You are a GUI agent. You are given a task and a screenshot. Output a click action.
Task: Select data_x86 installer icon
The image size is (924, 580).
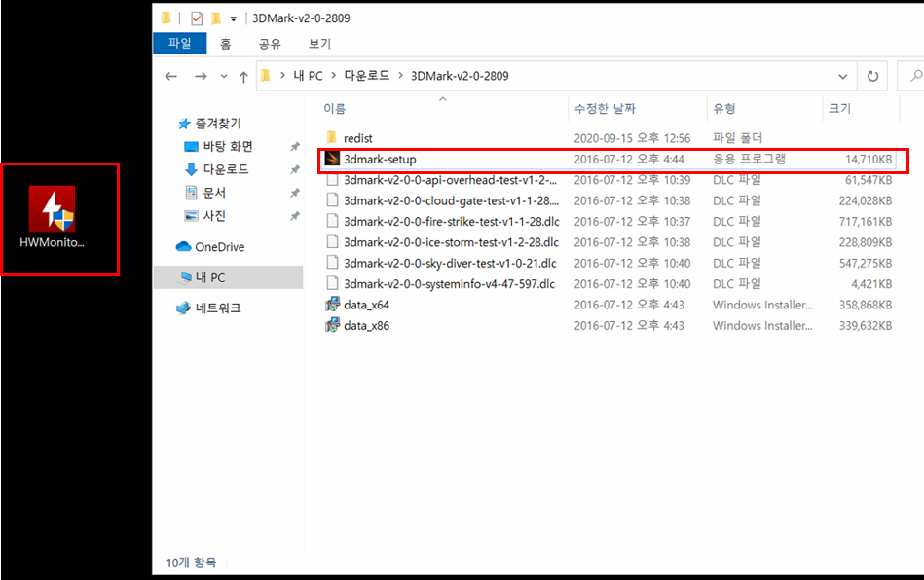332,325
